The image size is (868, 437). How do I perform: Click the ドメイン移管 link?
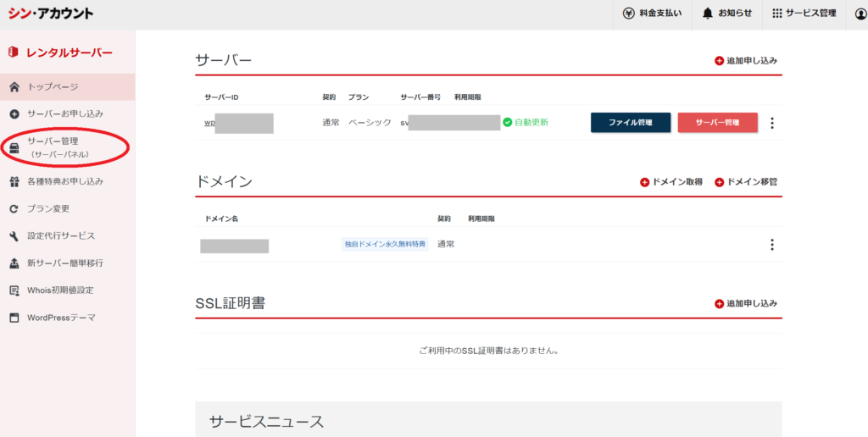pos(746,182)
